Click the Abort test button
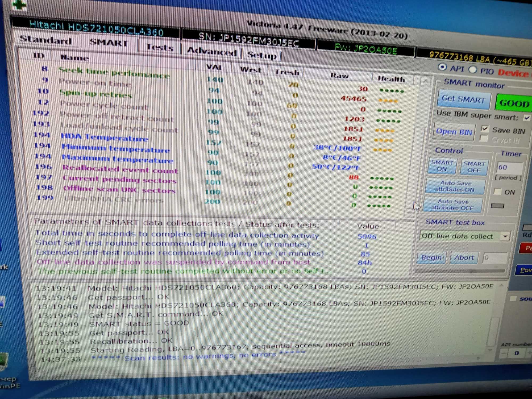 click(x=464, y=257)
